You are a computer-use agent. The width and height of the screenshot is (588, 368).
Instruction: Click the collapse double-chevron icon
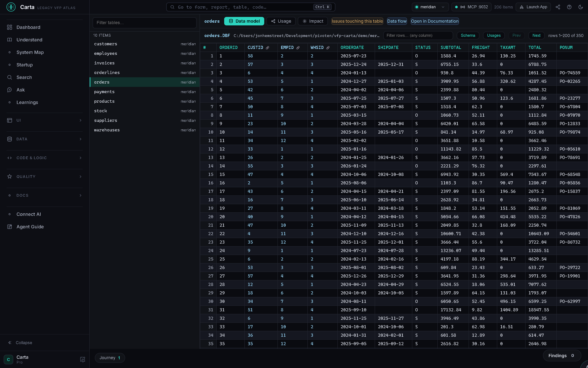tap(10, 342)
